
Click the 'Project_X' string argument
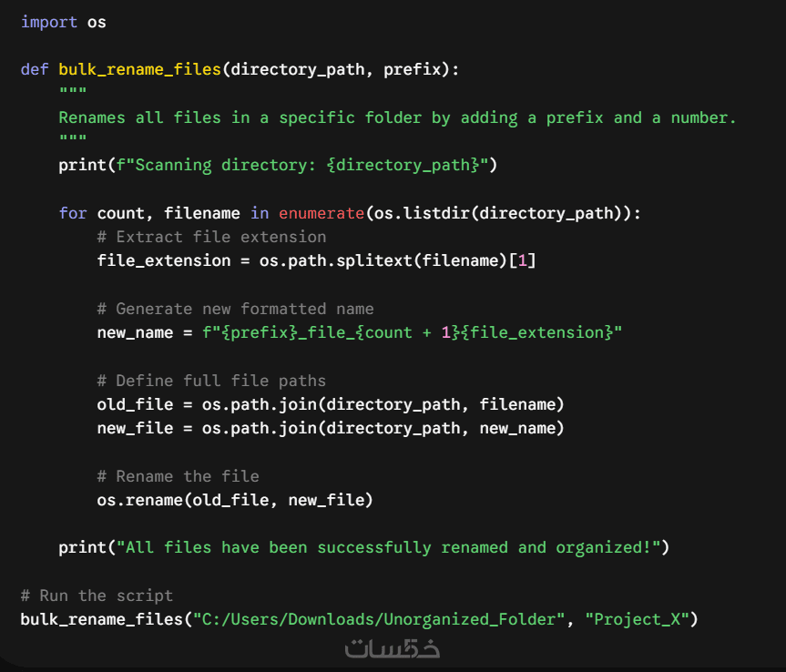[638, 620]
